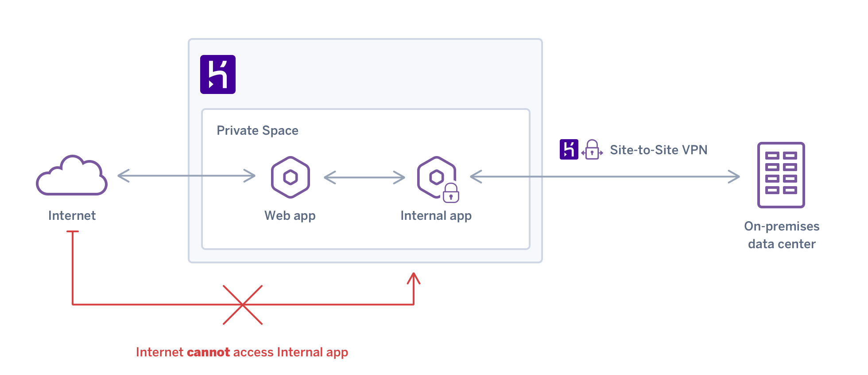Select the Internal app hexagon icon
The image size is (868, 375).
point(435,176)
